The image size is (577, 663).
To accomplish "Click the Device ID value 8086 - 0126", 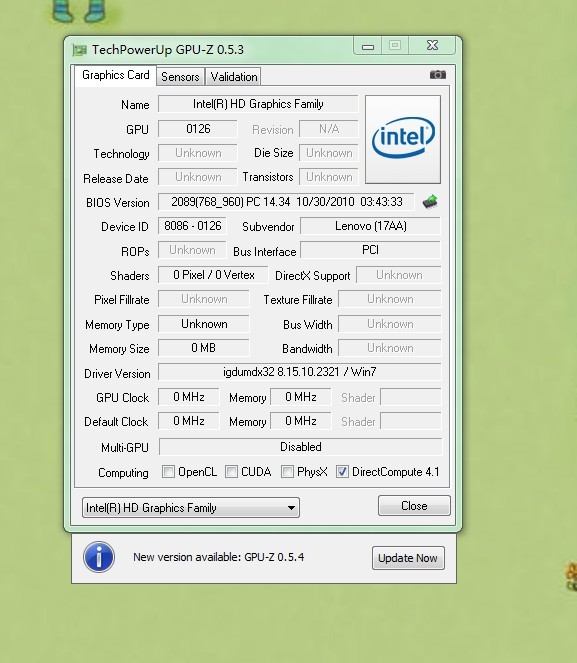I will [192, 226].
